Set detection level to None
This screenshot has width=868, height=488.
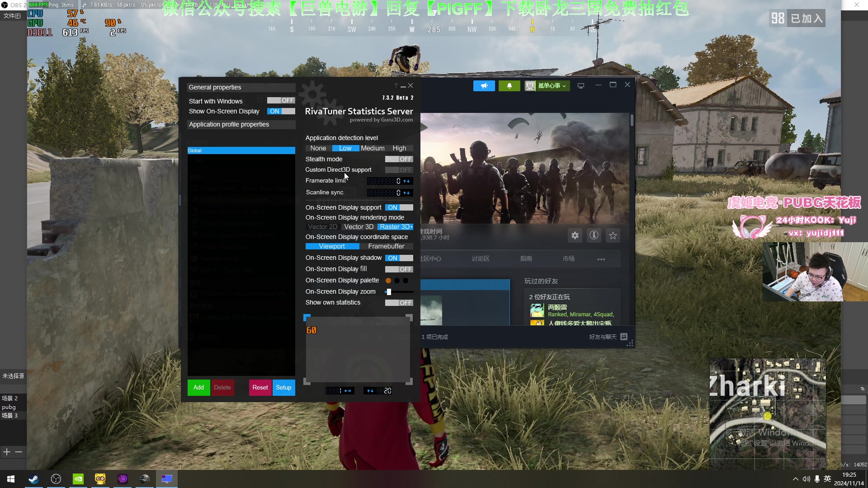click(318, 148)
